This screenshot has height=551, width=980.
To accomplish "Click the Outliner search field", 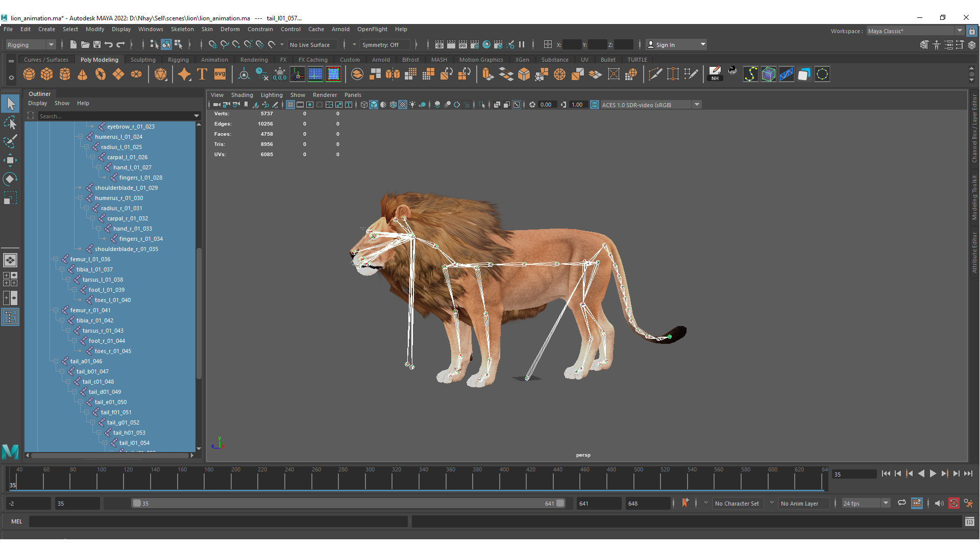I will tap(116, 116).
